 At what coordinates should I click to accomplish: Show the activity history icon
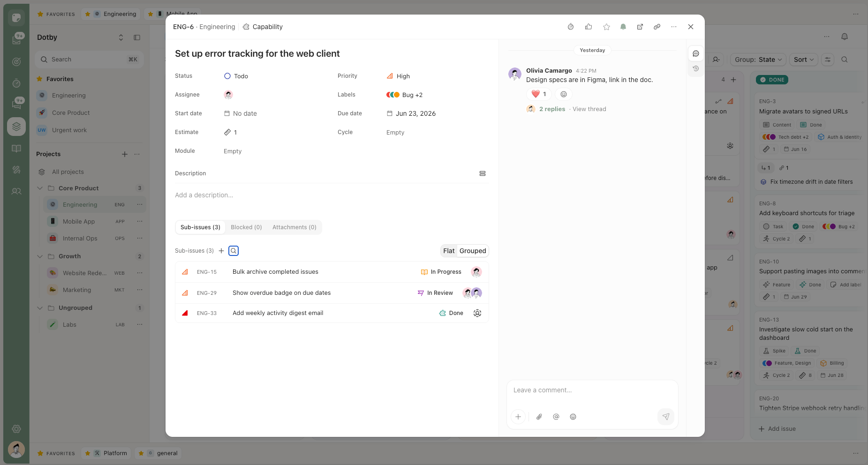[x=696, y=68]
